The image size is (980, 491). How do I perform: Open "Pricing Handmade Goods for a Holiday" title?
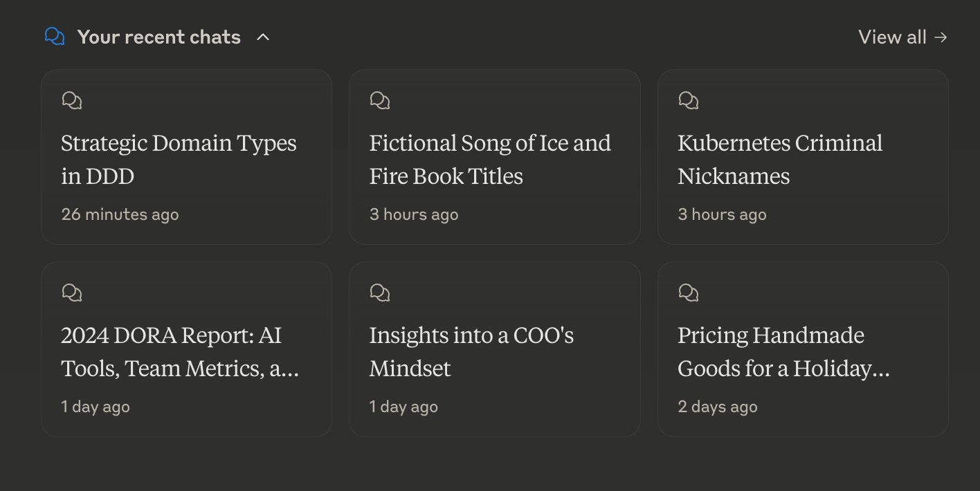(783, 351)
